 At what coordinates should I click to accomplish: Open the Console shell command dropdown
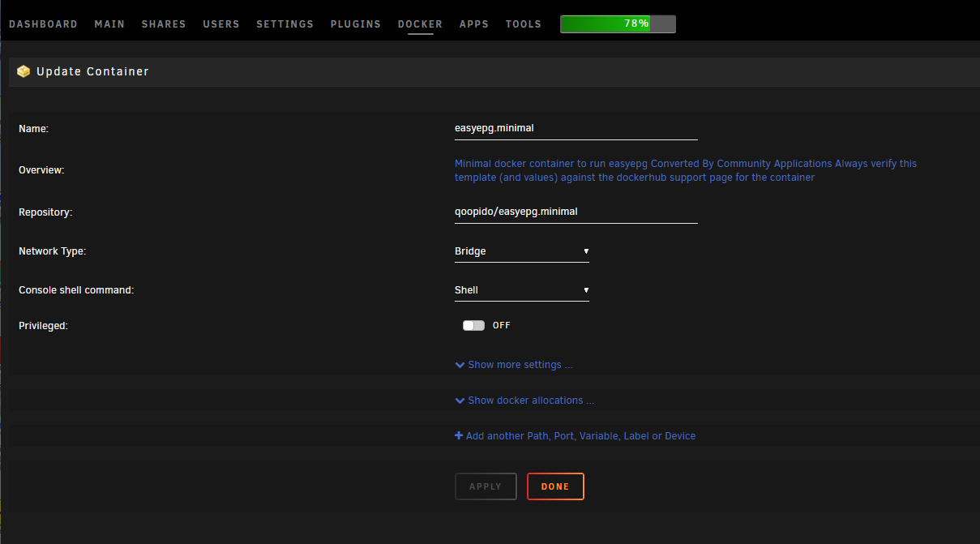pos(522,290)
